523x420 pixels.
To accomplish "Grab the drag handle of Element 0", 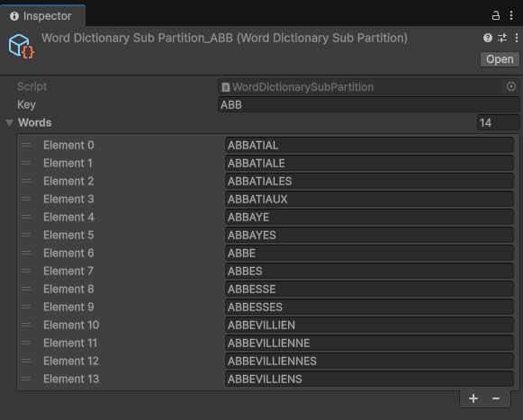I will click(x=26, y=145).
